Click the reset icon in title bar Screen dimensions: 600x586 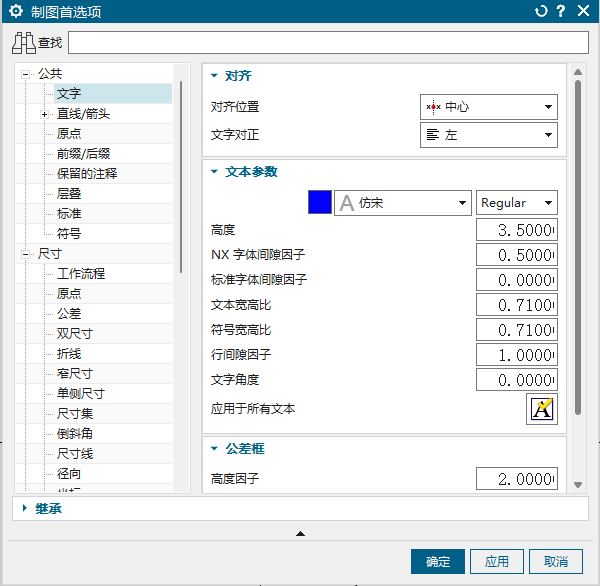pos(541,11)
